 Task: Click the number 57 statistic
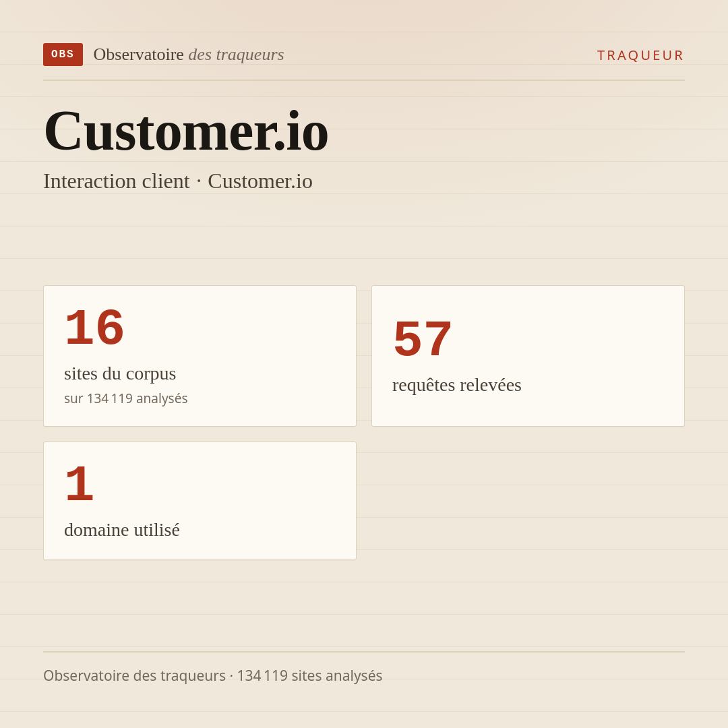click(423, 339)
